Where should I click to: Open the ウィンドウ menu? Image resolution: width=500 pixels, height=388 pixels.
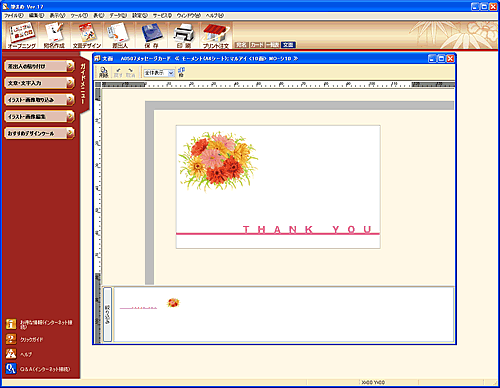[x=189, y=15]
